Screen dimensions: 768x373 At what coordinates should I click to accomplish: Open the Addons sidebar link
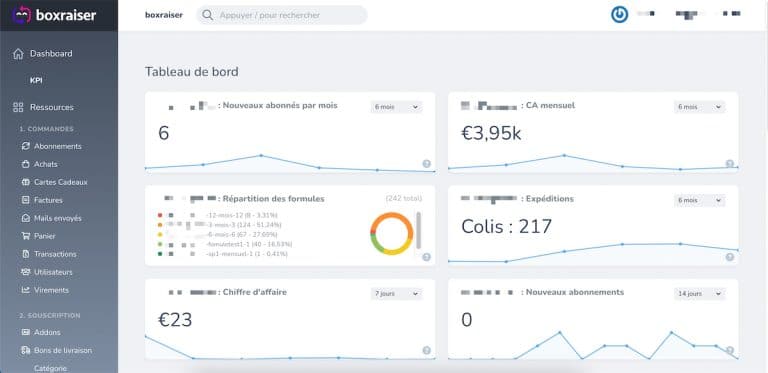tap(47, 332)
